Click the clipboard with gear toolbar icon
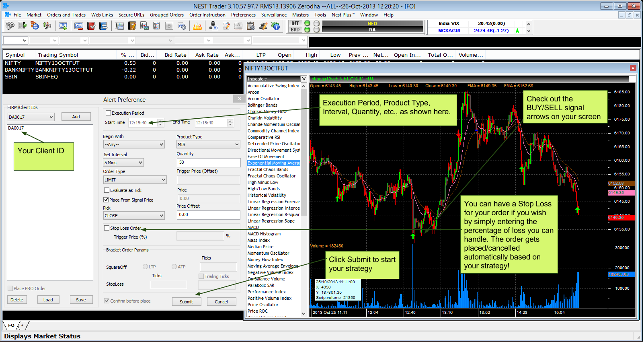Screen dimensions: 644x342 251,26
